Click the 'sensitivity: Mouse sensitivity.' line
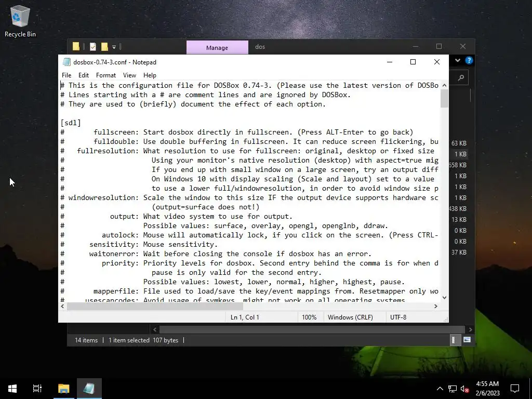Screen dimensions: 532x399 coord(139,244)
